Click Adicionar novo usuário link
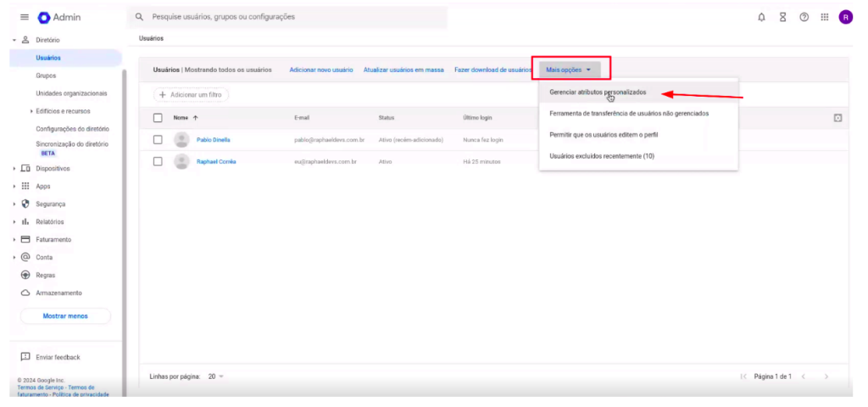The width and height of the screenshot is (868, 407). pyautogui.click(x=321, y=70)
